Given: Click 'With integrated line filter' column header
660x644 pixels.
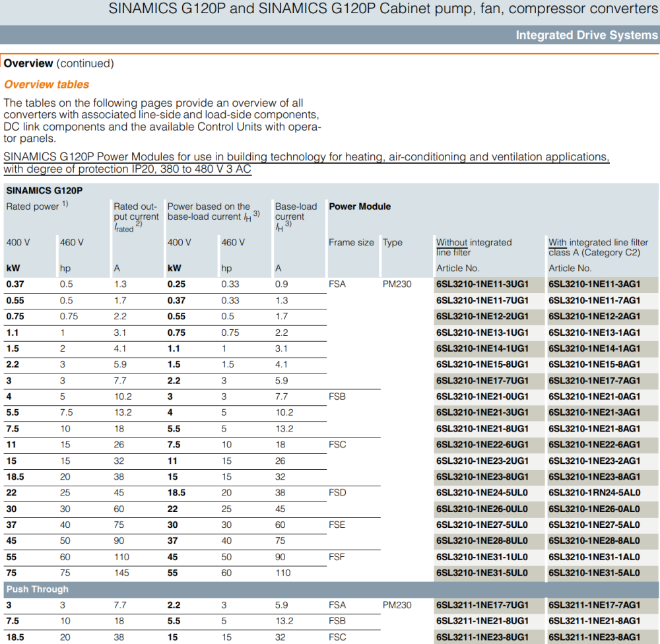Looking at the screenshot, I should point(598,247).
